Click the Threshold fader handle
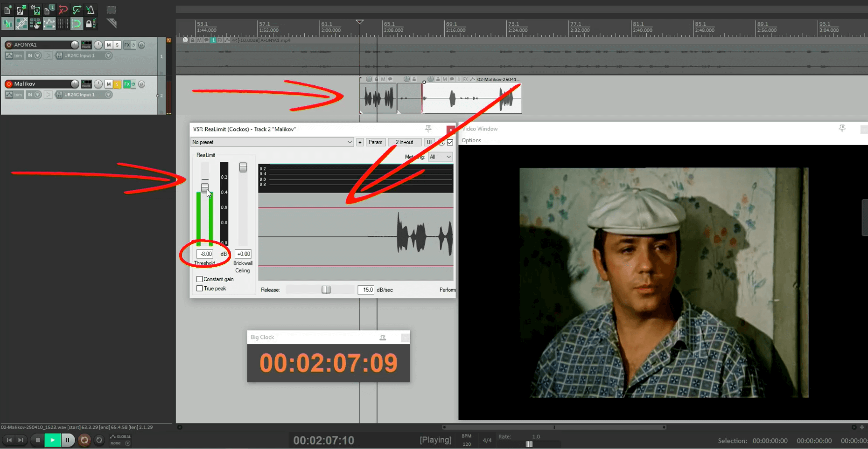Image resolution: width=868 pixels, height=449 pixels. pos(205,187)
